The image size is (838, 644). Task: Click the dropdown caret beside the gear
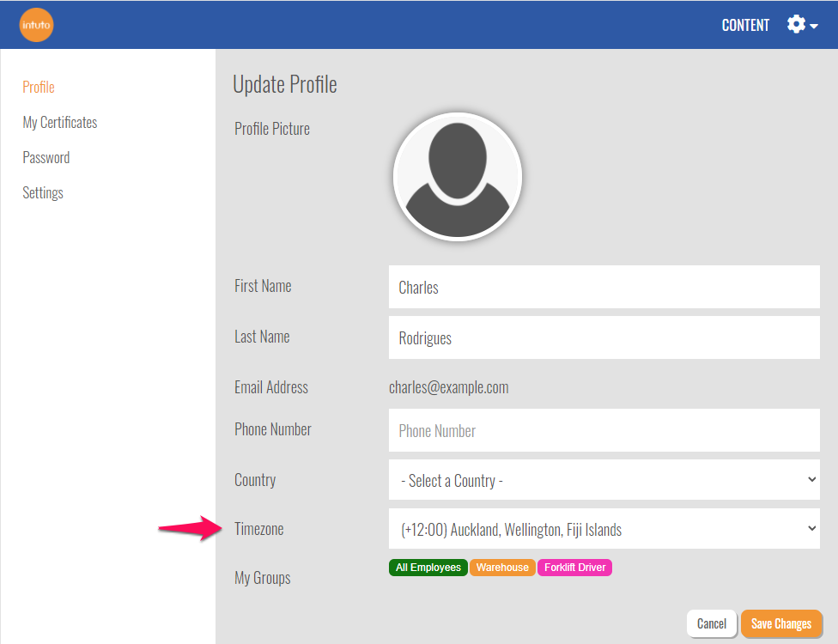[814, 27]
